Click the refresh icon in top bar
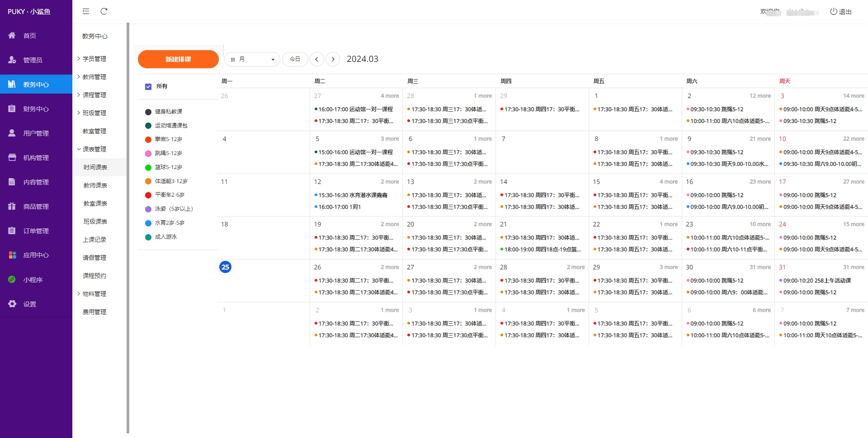868x438 pixels. point(104,11)
